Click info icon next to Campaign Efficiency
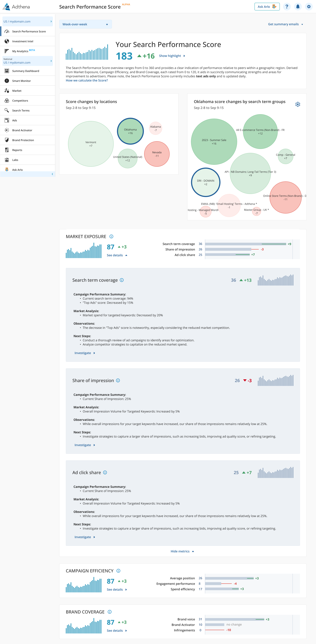This screenshot has width=316, height=644. tap(118, 571)
